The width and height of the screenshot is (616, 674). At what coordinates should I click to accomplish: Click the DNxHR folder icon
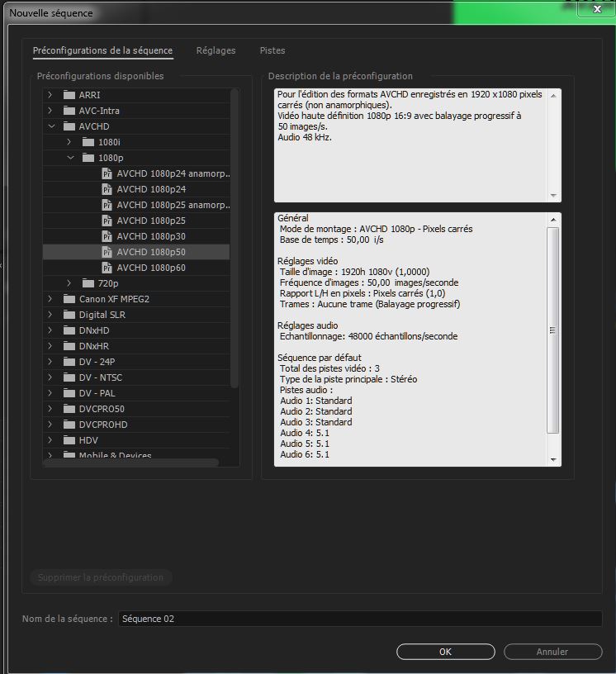69,346
